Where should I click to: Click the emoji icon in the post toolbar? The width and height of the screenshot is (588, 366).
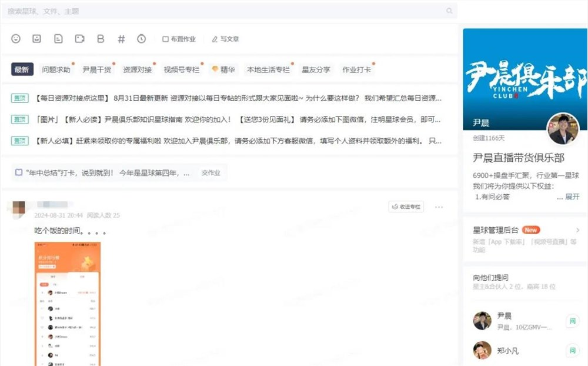click(x=16, y=38)
